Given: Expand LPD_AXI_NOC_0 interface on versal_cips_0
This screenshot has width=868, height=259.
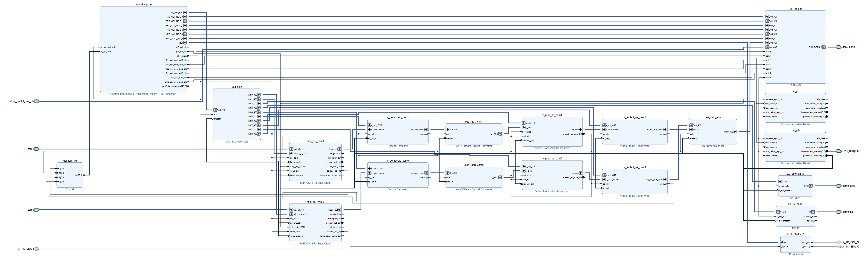Looking at the screenshot, I should (185, 34).
